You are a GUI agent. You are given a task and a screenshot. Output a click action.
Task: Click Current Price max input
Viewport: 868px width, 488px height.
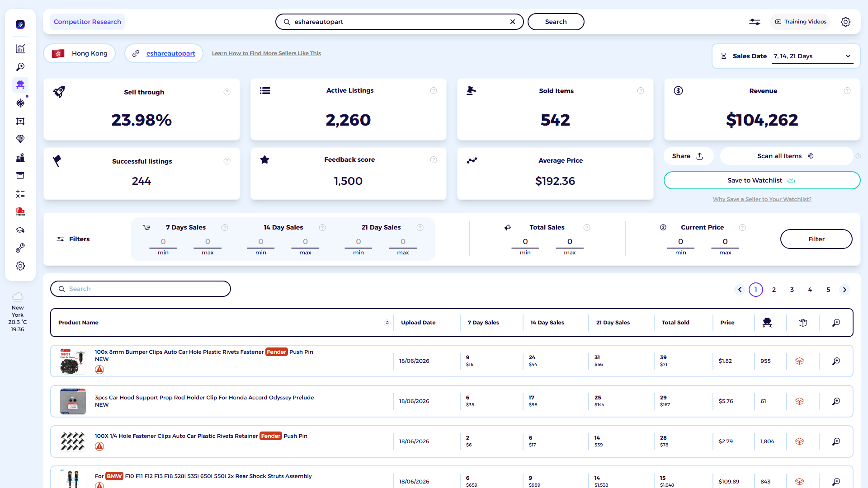point(725,242)
